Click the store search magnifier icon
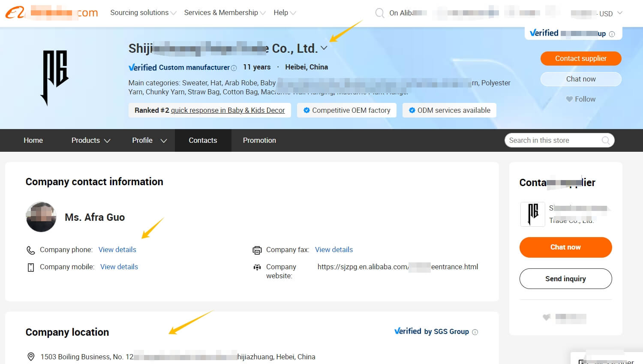Image resolution: width=643 pixels, height=364 pixels. click(605, 140)
